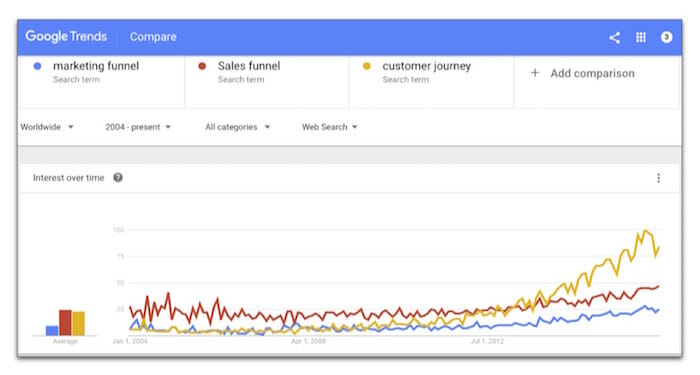Edit the Sales funnel search term
Screen dimensions: 700x375
(249, 66)
